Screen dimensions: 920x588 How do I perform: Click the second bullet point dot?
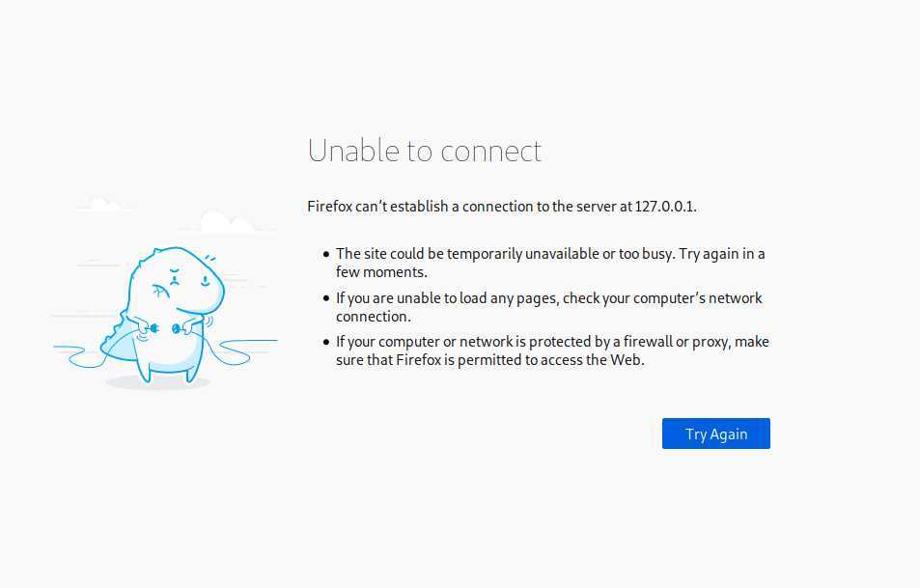click(x=326, y=298)
